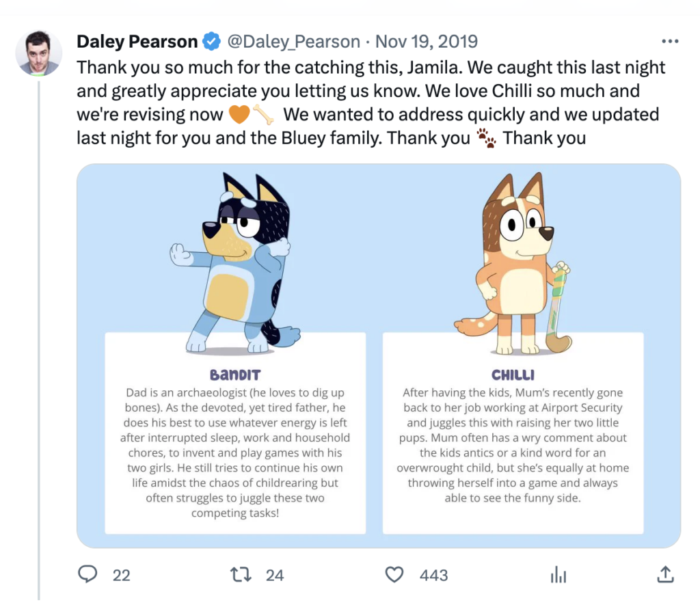Select the reply count showing 22
The height and width of the screenshot is (609, 700).
(121, 576)
